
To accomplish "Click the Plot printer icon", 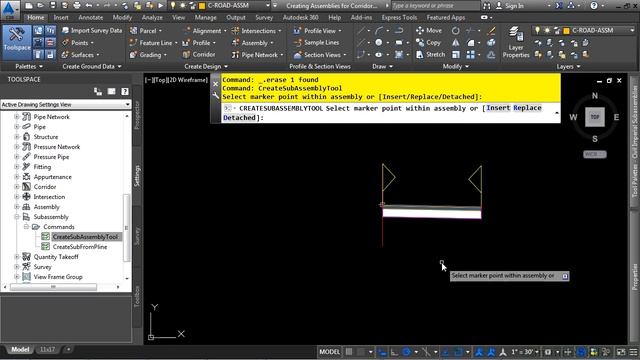I will pyautogui.click(x=76, y=6).
